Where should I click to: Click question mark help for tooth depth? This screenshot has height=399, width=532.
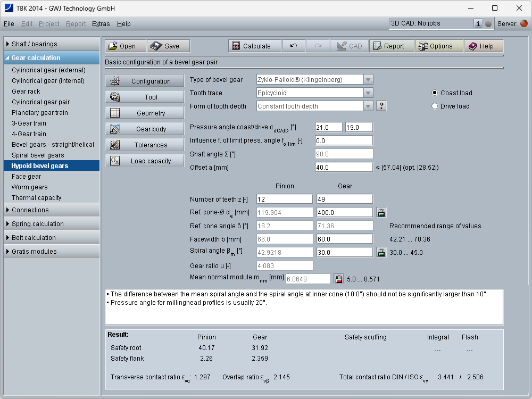click(x=381, y=106)
